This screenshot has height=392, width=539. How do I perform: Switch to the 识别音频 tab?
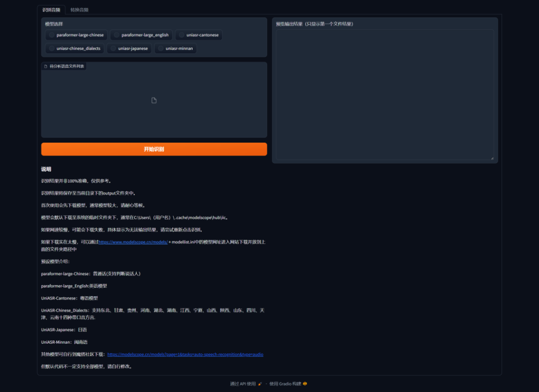click(x=51, y=9)
